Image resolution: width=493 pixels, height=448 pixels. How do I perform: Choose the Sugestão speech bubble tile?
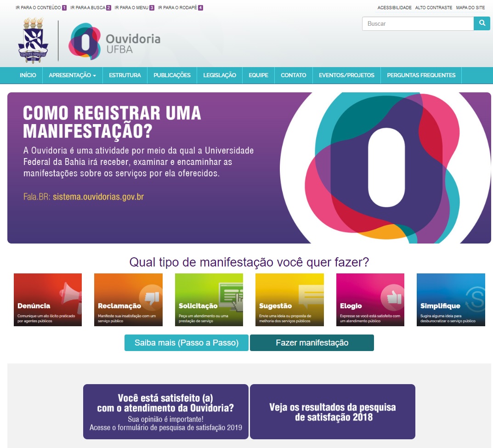(289, 300)
